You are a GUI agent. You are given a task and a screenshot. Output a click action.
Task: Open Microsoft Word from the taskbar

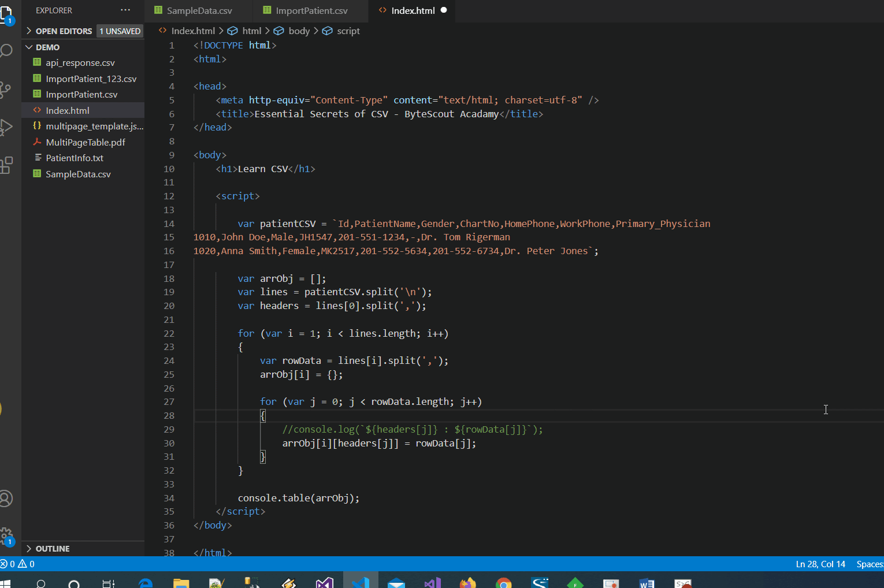pyautogui.click(x=647, y=583)
